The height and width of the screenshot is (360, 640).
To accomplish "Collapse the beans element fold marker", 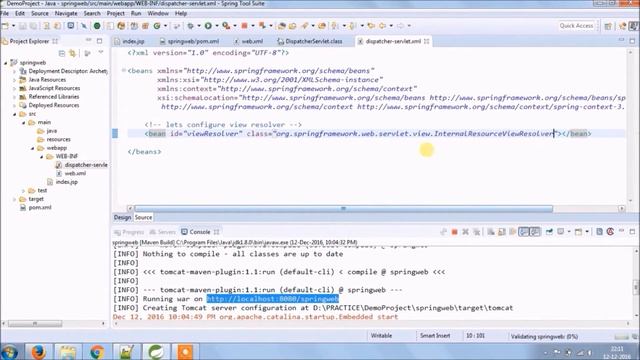I will point(124,71).
